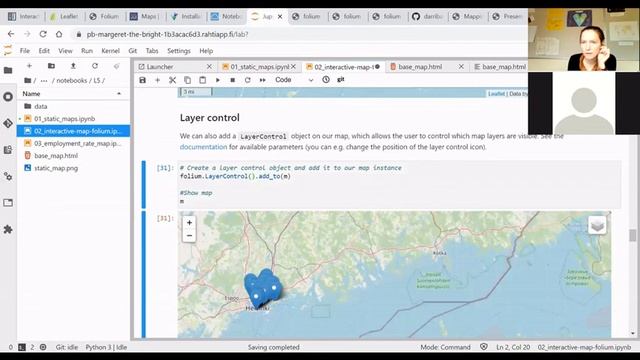Click the documentation link
Viewport: 640px width, 360px height.
tap(203, 147)
